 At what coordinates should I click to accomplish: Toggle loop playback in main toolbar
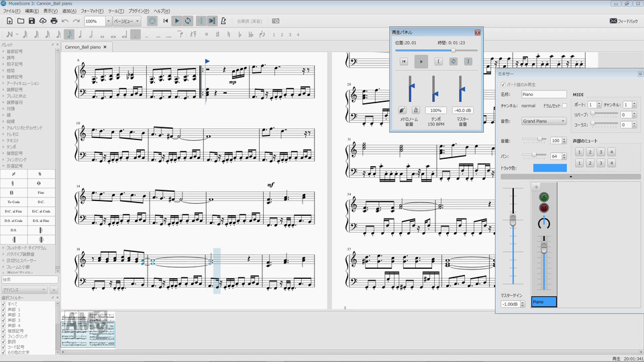point(188,21)
